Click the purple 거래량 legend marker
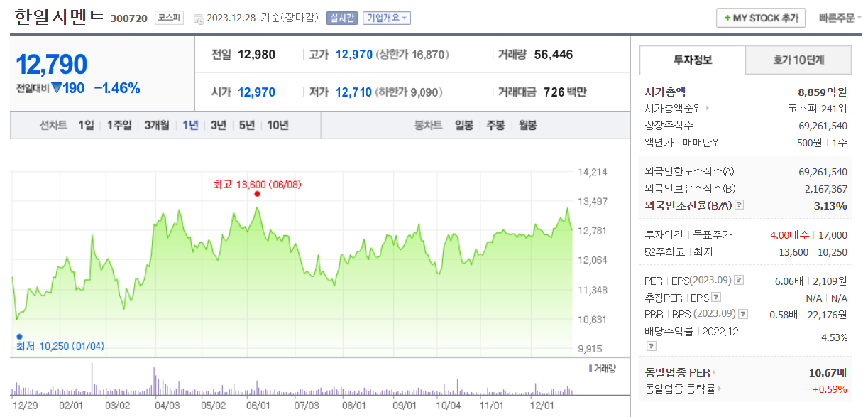The image size is (868, 417). click(590, 368)
